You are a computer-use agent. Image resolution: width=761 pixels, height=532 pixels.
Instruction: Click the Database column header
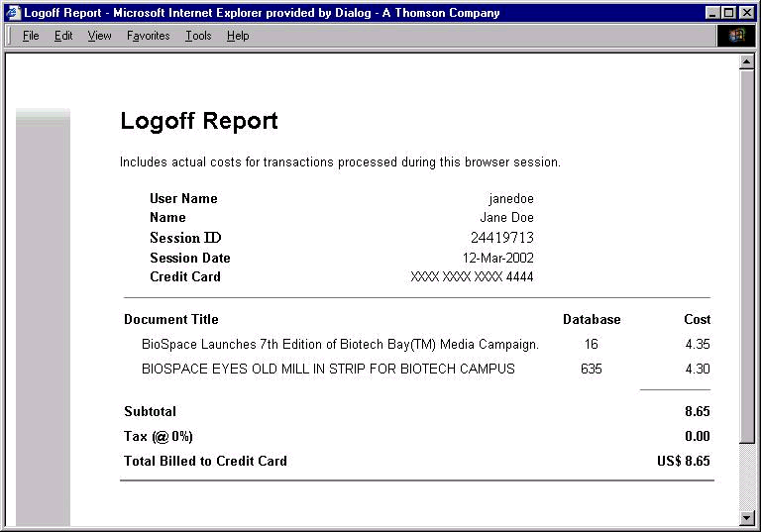[592, 319]
